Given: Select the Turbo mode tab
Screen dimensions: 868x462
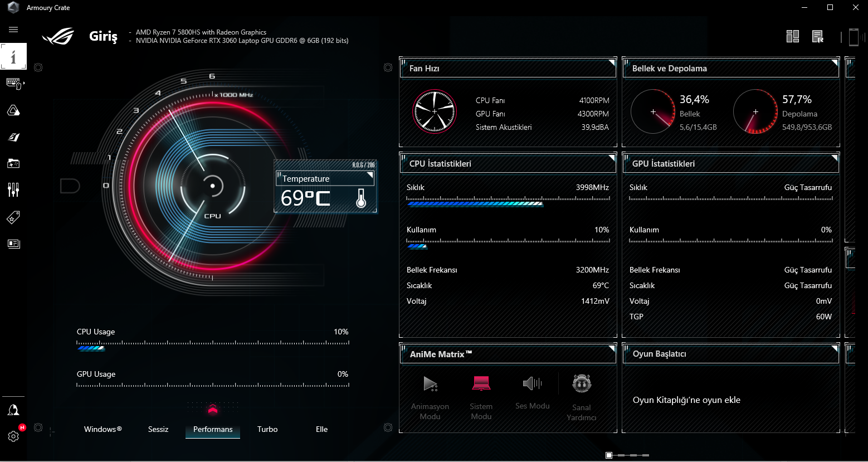Looking at the screenshot, I should 267,429.
